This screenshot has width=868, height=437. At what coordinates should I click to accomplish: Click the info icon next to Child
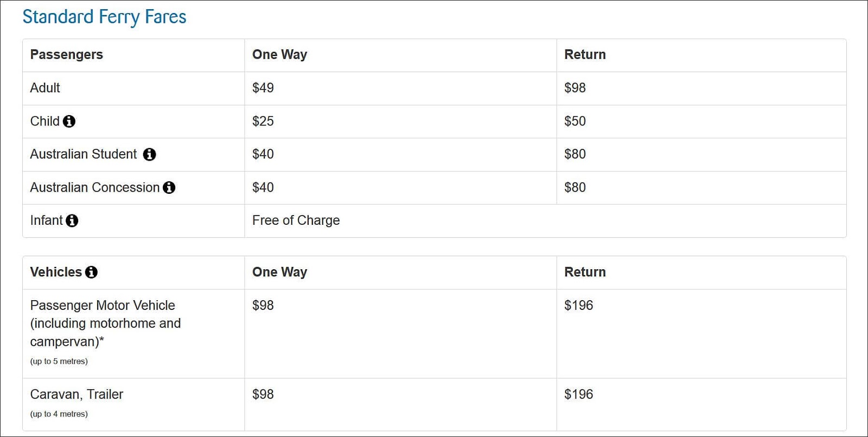click(69, 121)
